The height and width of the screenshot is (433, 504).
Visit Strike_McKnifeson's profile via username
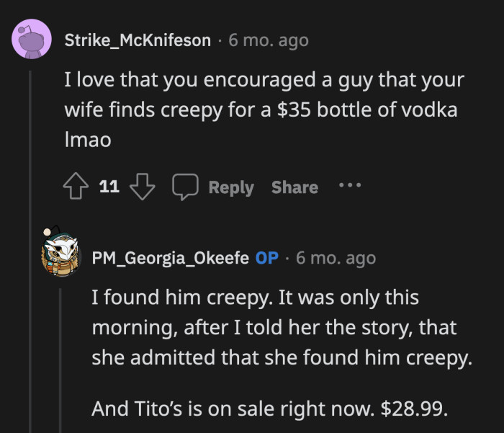[138, 40]
